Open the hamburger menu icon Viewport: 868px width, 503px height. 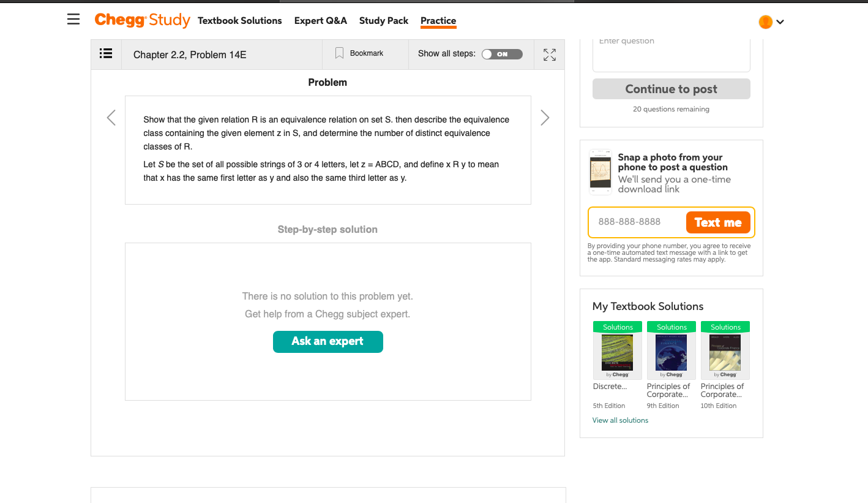coord(73,20)
